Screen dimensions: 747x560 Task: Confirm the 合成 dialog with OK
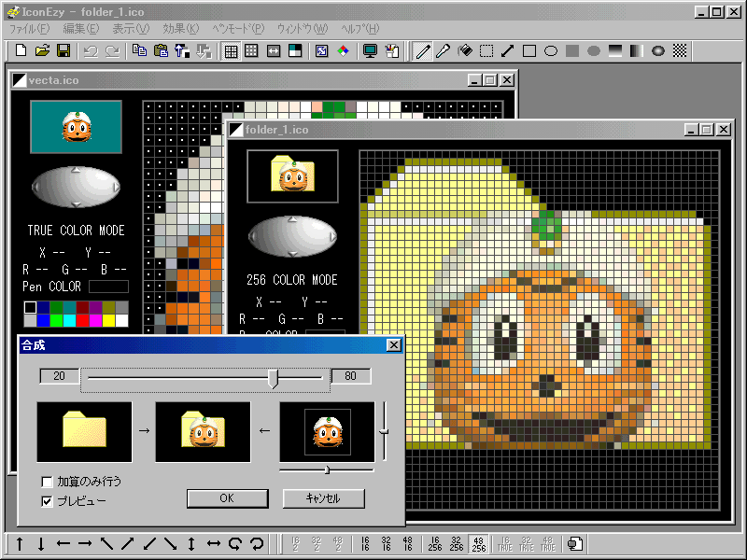(227, 498)
